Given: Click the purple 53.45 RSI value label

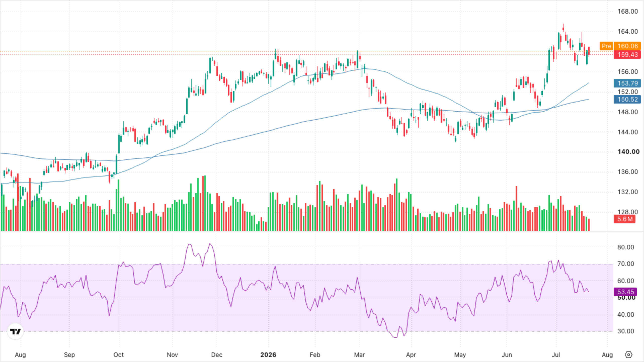Looking at the screenshot, I should tap(625, 292).
